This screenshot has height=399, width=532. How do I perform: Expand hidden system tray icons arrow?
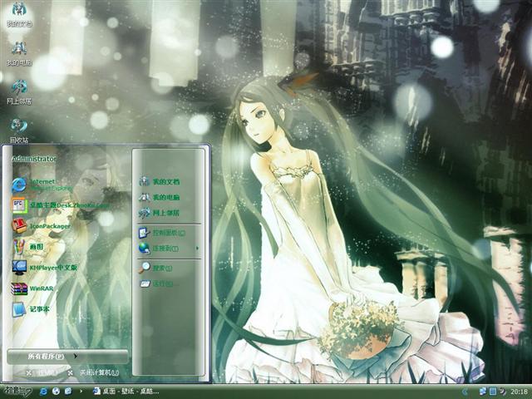[465, 392]
